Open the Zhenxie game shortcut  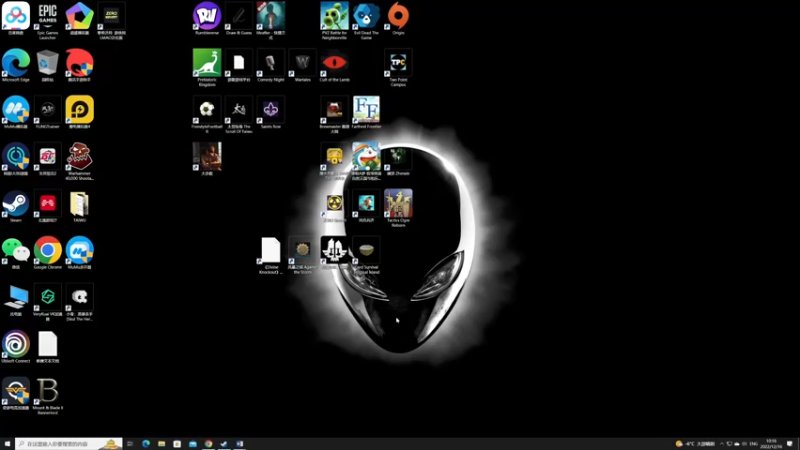[x=398, y=157]
